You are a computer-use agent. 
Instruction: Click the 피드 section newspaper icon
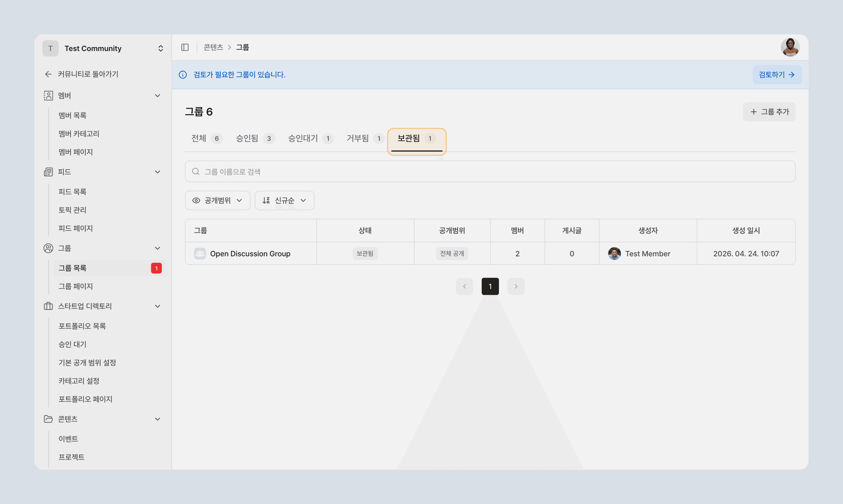click(48, 172)
